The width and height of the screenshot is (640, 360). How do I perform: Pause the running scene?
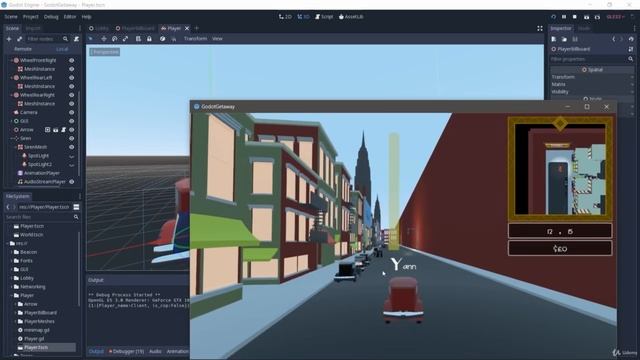pyautogui.click(x=564, y=17)
